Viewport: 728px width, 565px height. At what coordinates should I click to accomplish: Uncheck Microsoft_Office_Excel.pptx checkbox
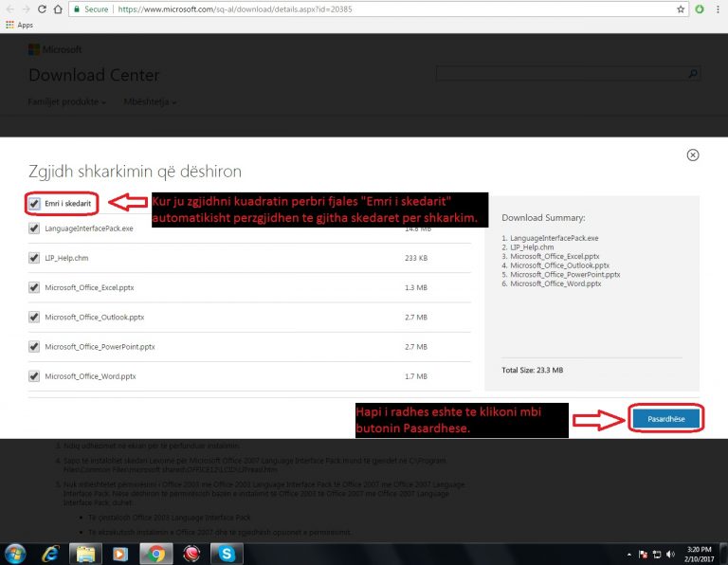coord(34,287)
